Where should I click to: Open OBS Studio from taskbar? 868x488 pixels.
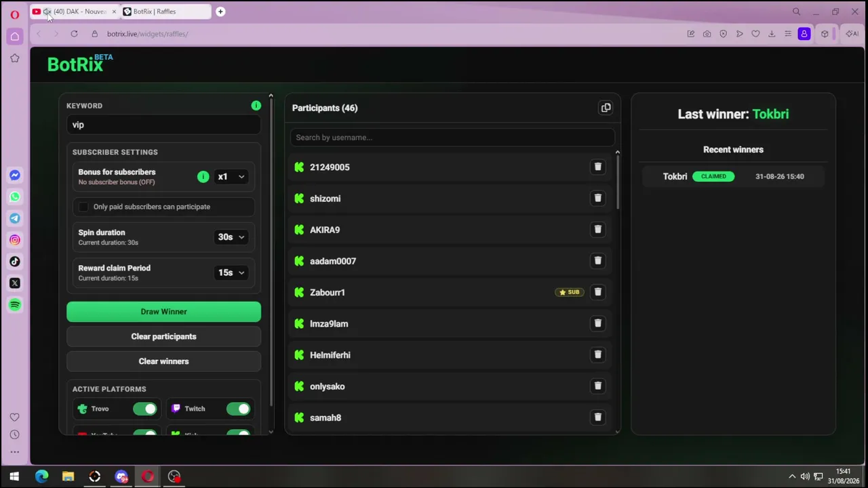click(x=174, y=476)
